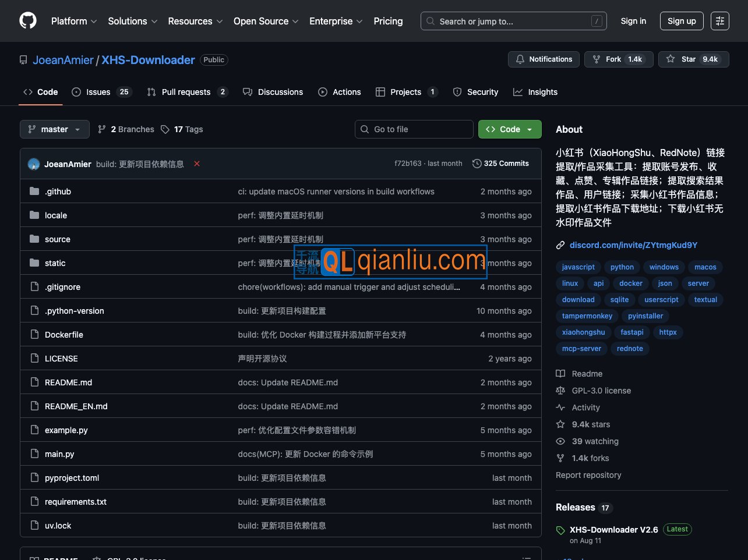The image size is (748, 560).
Task: Click the branch icon beside 2 Branches
Action: point(102,129)
